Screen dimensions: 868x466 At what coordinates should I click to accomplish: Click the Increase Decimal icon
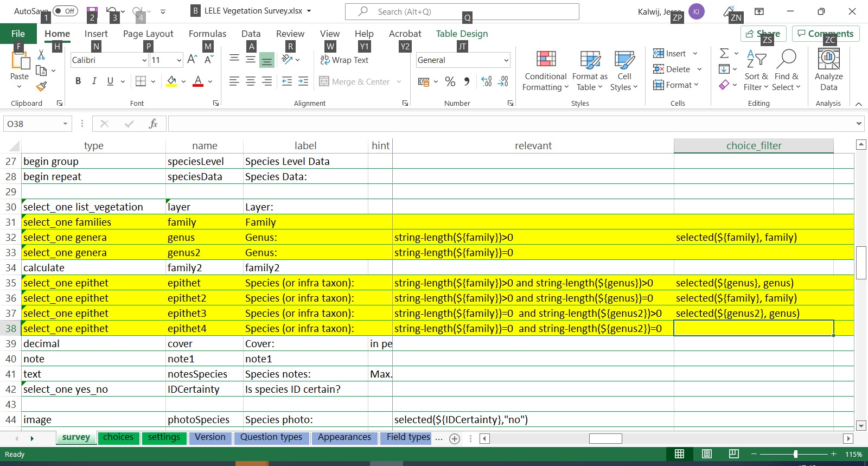[487, 81]
